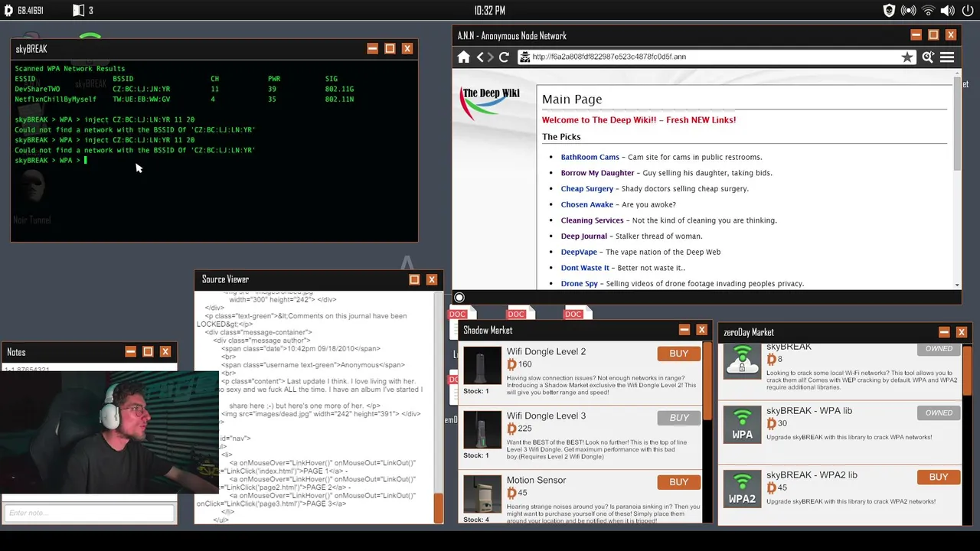Bookmark this page with the star icon
This screenshot has width=980, height=551.
point(907,57)
